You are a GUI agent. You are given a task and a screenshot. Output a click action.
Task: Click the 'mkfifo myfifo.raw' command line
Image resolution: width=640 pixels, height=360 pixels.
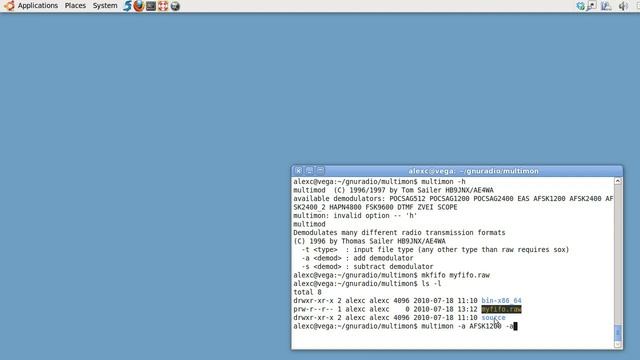coord(391,275)
